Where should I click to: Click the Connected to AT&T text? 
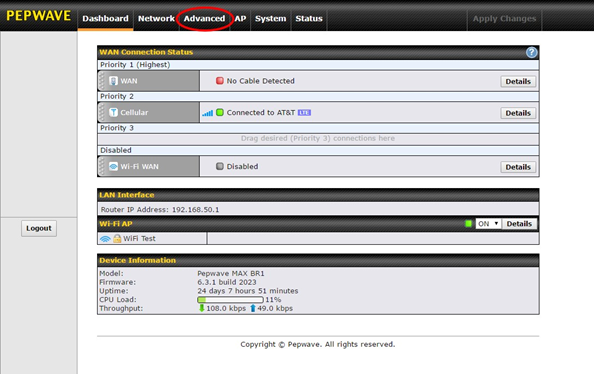click(x=261, y=113)
